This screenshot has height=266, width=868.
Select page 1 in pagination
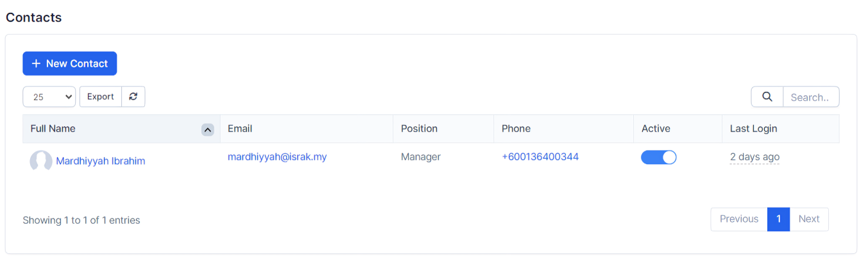(778, 219)
